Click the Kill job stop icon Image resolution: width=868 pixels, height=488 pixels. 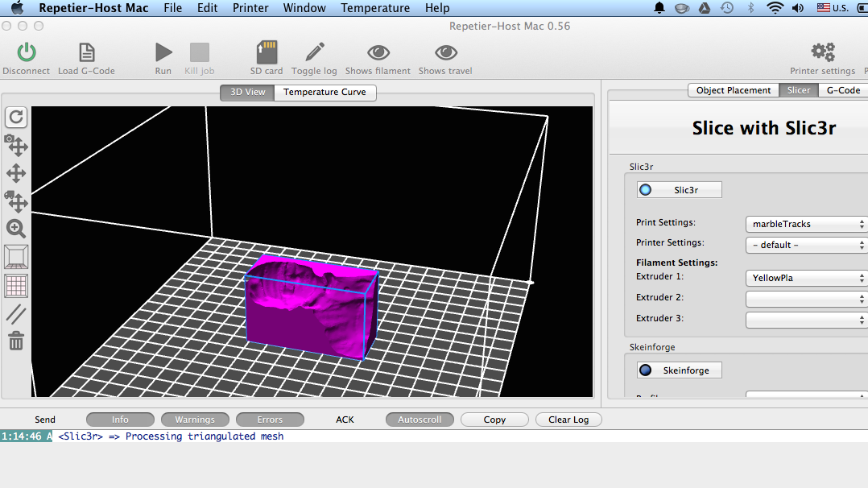200,52
